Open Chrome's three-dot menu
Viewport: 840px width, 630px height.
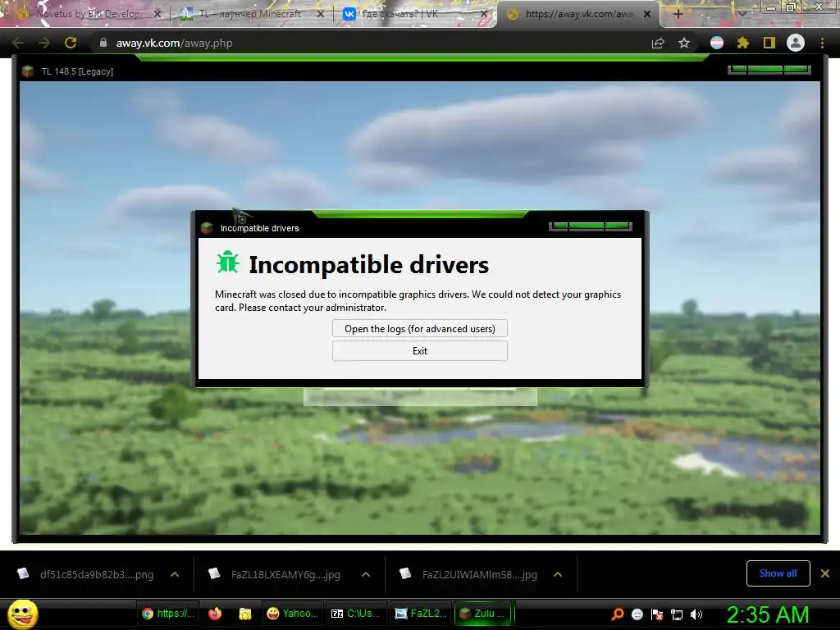[822, 43]
